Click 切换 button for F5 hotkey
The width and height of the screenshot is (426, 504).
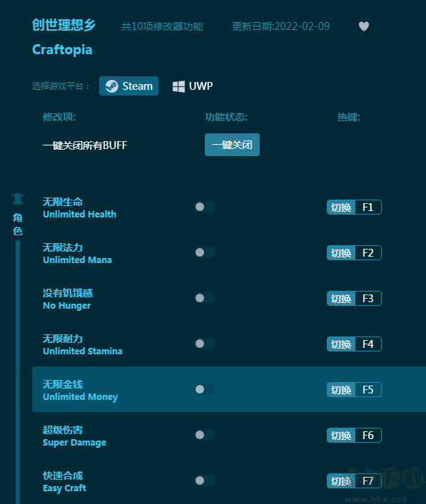point(341,389)
